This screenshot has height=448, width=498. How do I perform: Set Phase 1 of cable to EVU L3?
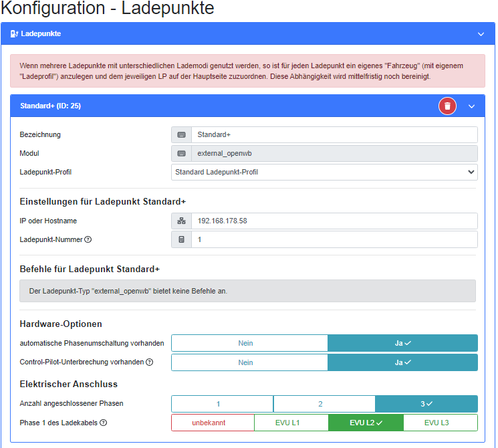coord(441,423)
